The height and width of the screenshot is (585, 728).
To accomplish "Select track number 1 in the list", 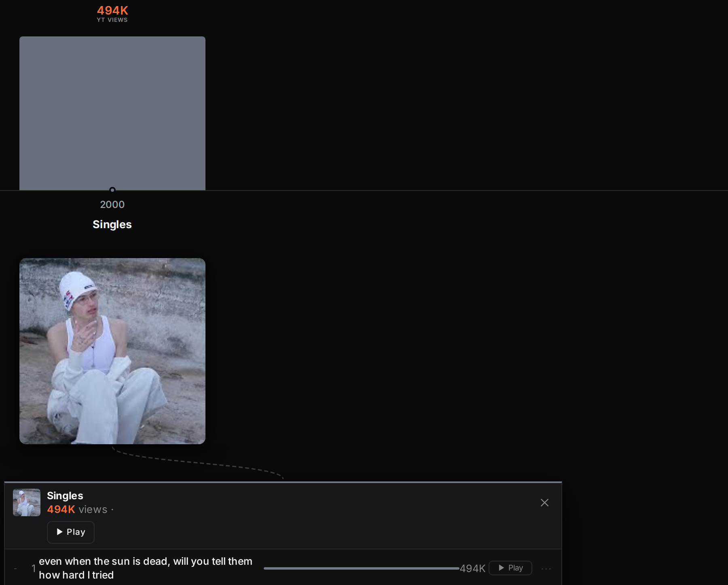I will 34,568.
